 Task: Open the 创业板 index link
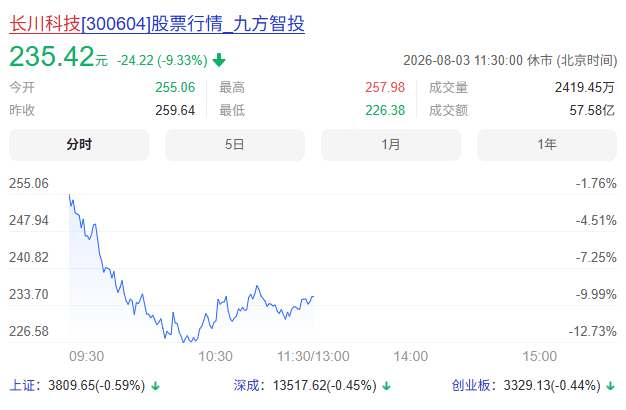(471, 386)
